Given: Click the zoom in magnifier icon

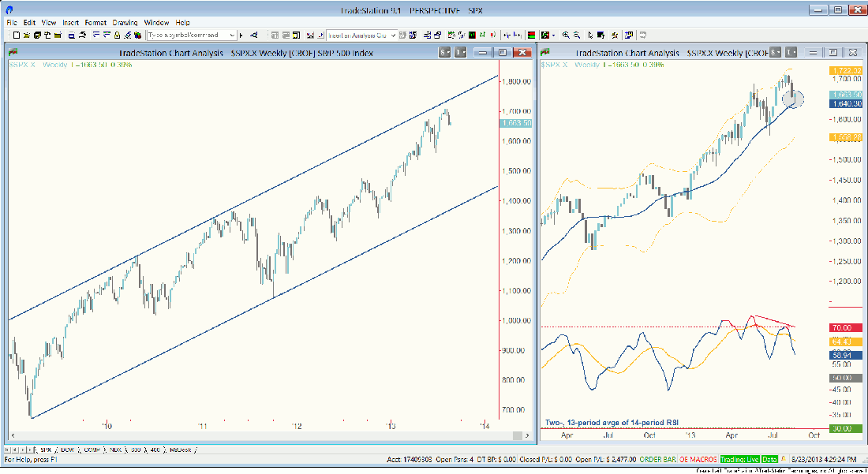Looking at the screenshot, I should 567,35.
